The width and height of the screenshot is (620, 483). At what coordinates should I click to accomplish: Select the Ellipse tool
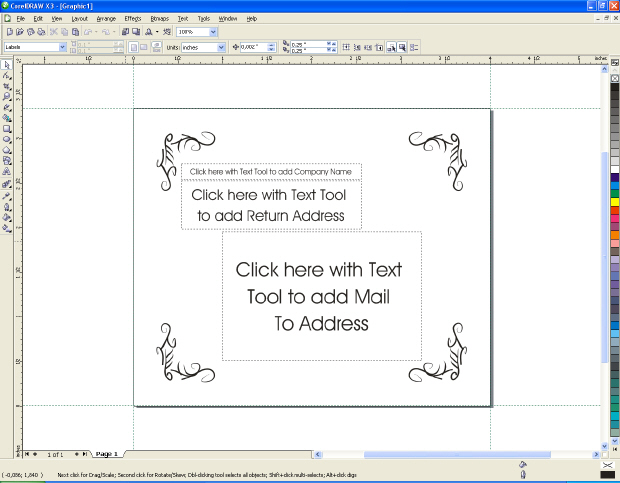(6, 140)
